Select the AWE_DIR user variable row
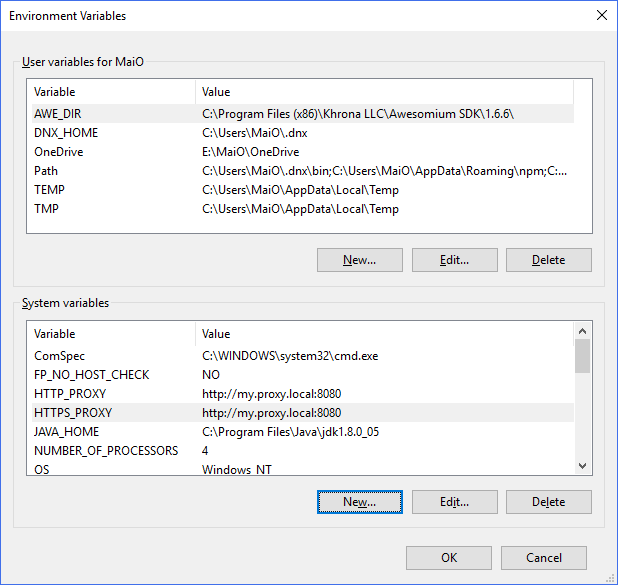Screen dimensions: 618x585 303,114
